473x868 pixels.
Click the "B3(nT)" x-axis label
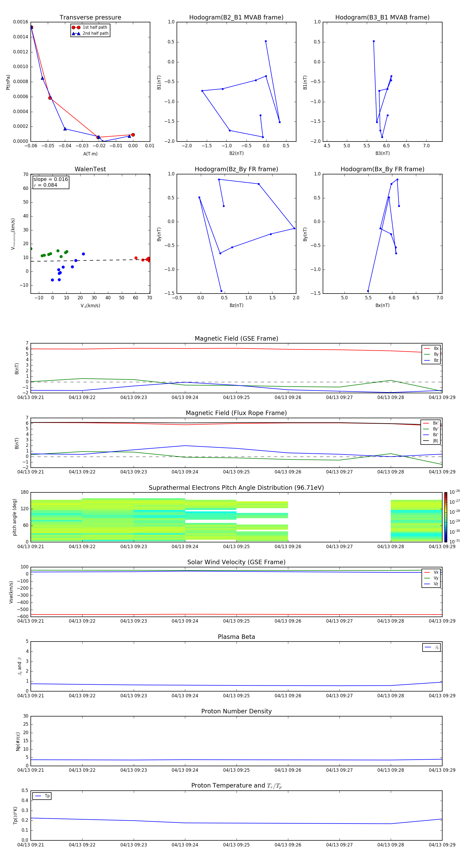point(382,153)
